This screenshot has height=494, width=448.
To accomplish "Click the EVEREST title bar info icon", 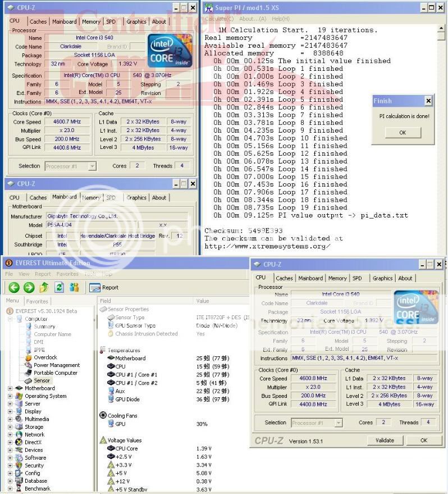I will click(9, 263).
